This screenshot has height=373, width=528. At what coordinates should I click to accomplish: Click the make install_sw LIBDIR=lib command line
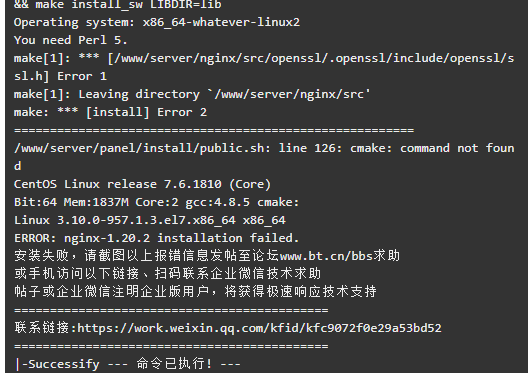[118, 5]
